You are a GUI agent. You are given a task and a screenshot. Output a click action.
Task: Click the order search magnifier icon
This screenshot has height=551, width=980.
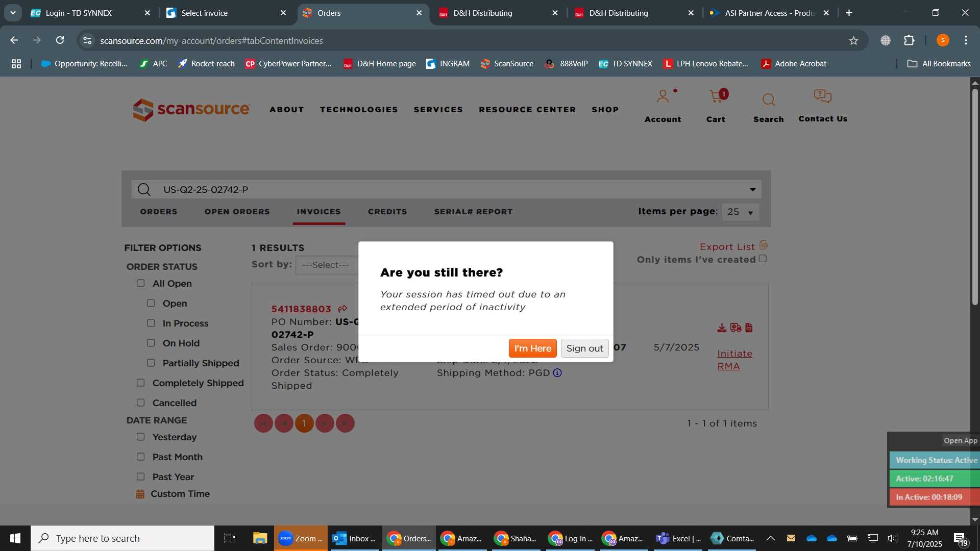click(x=144, y=190)
